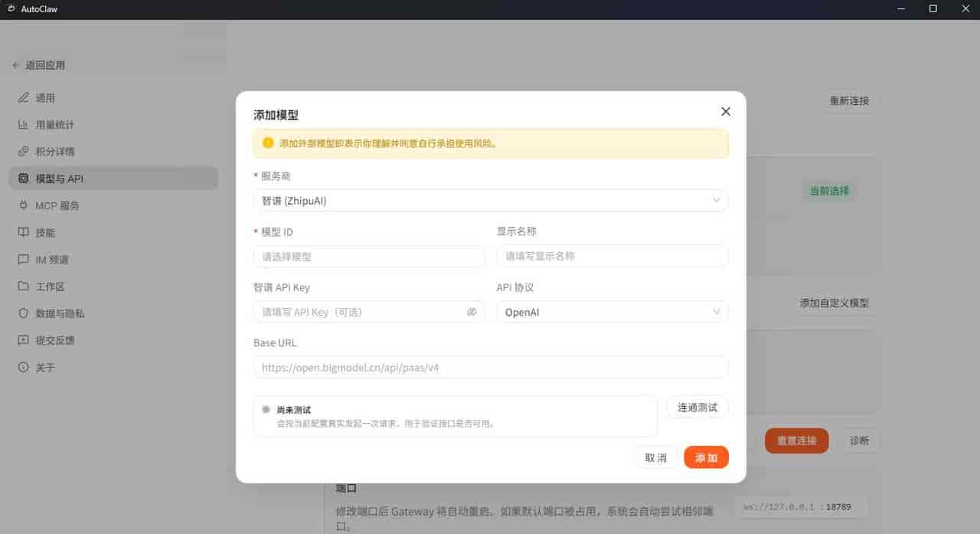This screenshot has width=980, height=534.
Task: Click the 通用 pencil icon in sidebar
Action: click(23, 97)
